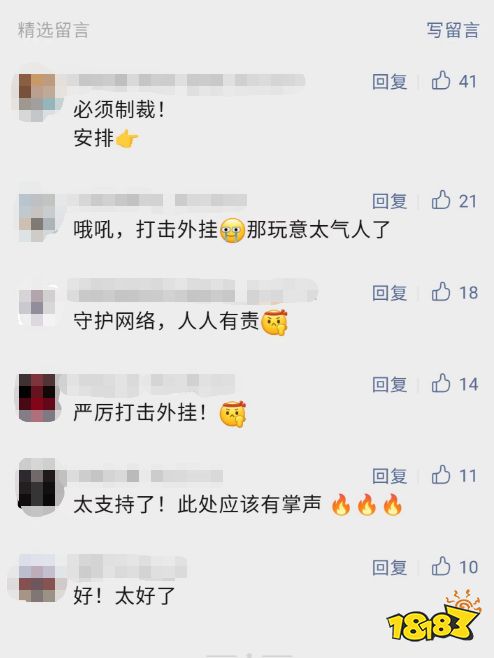
Task: Click comment text '此处应该有掌声'
Action: click(249, 504)
